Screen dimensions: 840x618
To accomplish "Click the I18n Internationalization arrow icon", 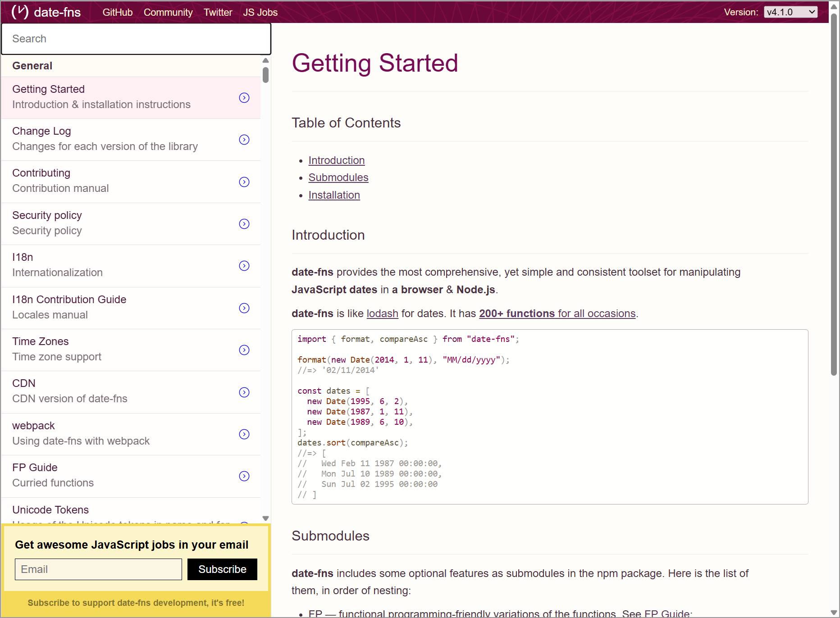I will click(244, 266).
